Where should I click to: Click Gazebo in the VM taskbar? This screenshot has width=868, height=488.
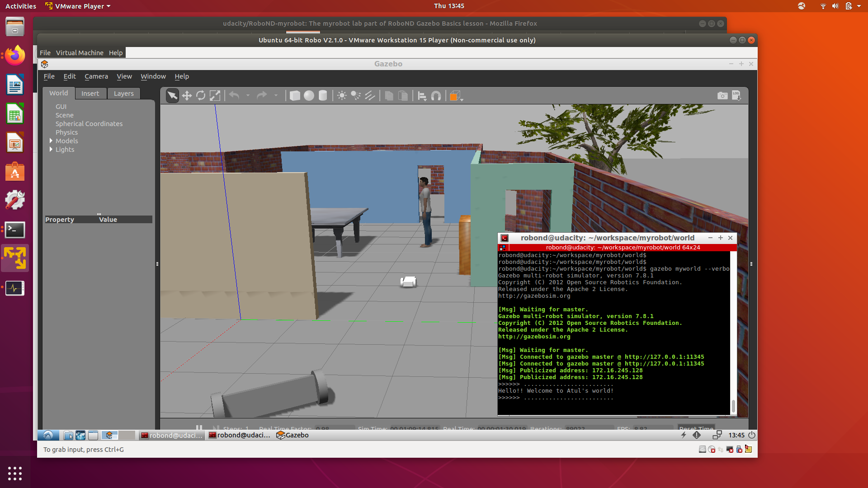pos(292,435)
